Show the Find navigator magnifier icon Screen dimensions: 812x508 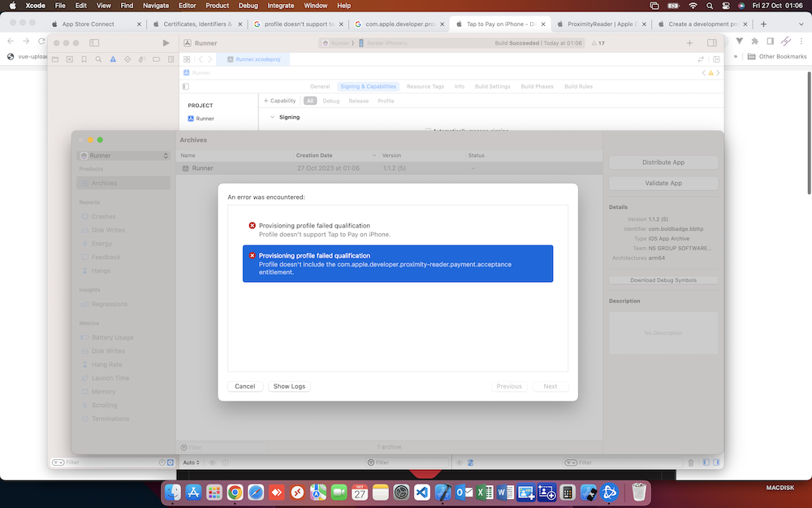[98, 59]
